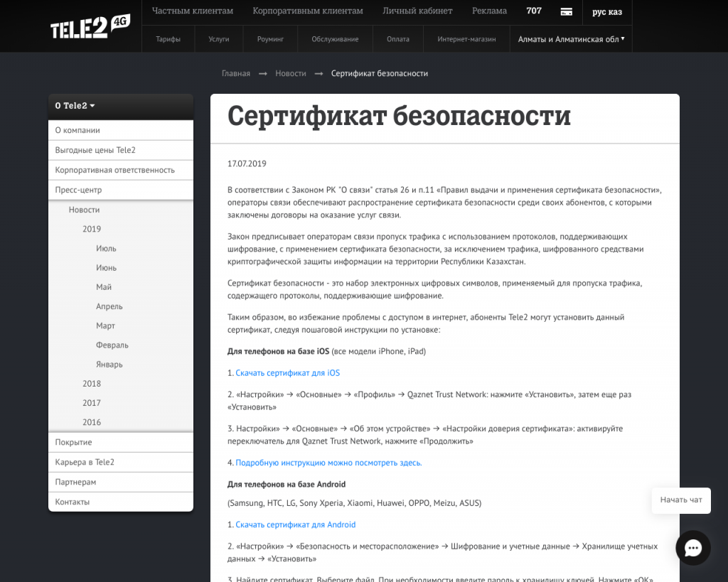This screenshot has height=582, width=728.
Task: Click the Для телефонов на базе Android heading
Action: coord(287,485)
